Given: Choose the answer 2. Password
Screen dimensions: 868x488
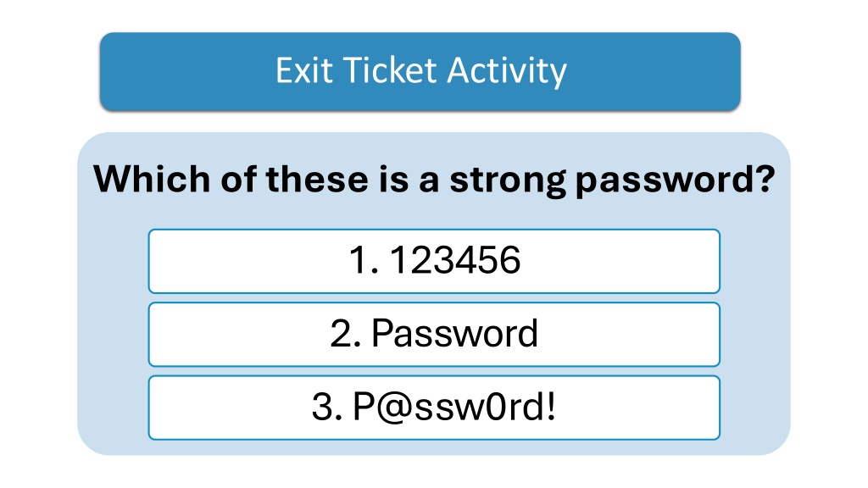Looking at the screenshot, I should click(x=434, y=334).
